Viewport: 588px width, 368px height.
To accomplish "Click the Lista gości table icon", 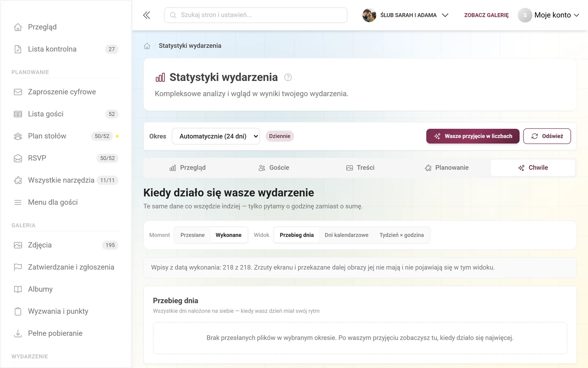I will pyautogui.click(x=18, y=114).
